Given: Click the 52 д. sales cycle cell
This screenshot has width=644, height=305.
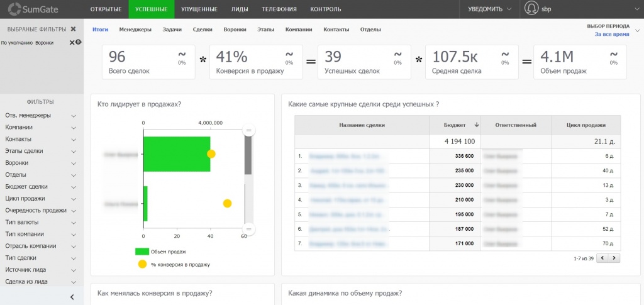Looking at the screenshot, I should (x=586, y=229).
